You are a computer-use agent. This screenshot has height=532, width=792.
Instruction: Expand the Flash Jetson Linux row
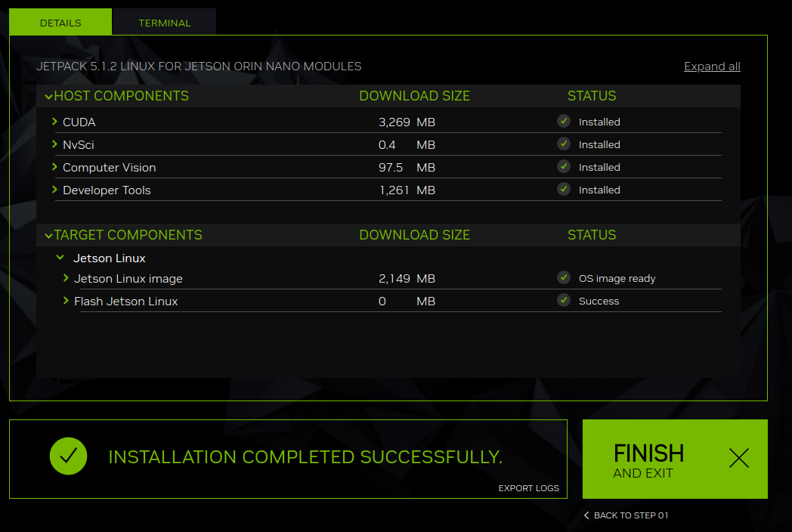(x=66, y=301)
